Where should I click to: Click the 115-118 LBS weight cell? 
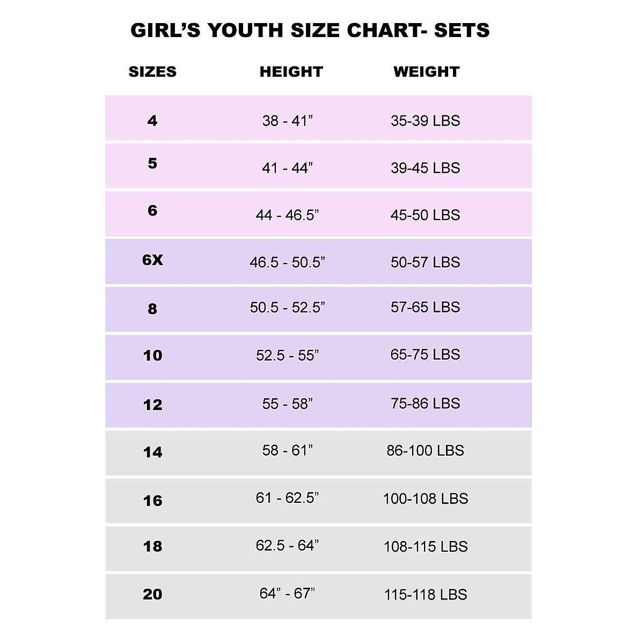[425, 595]
